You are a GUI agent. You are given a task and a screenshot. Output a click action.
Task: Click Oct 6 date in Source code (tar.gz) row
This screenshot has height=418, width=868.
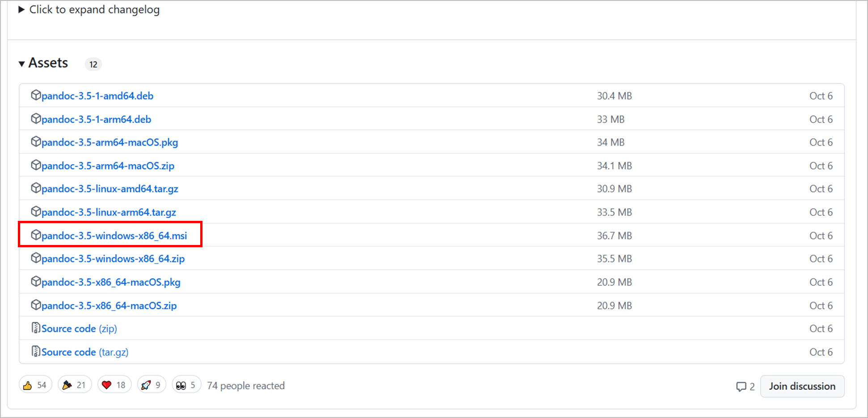pyautogui.click(x=821, y=352)
